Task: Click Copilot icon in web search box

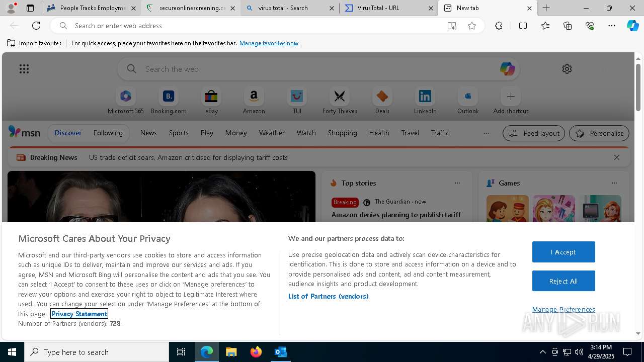Action: 507,69
